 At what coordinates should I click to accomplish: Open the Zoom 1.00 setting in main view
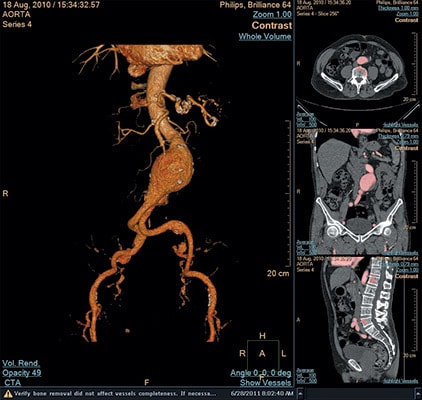tap(272, 14)
